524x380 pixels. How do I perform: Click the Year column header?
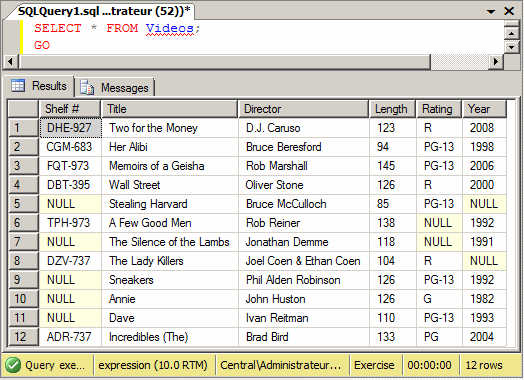pyautogui.click(x=484, y=109)
